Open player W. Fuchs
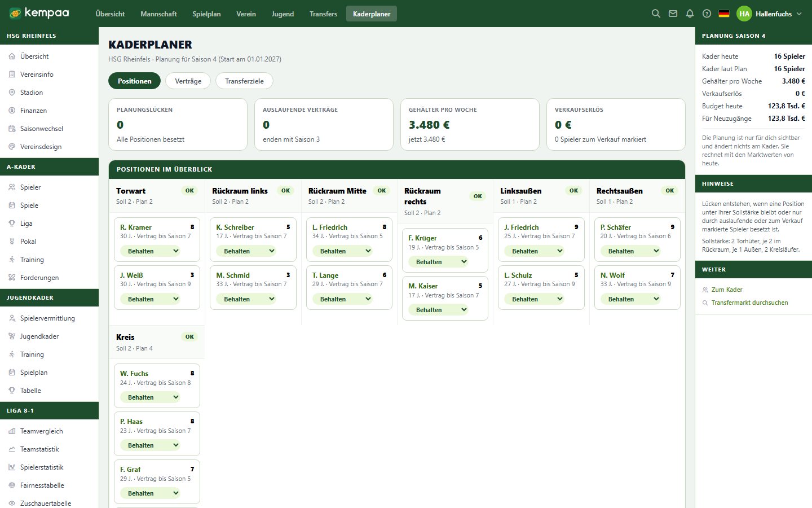This screenshot has height=508, width=812. click(x=134, y=373)
